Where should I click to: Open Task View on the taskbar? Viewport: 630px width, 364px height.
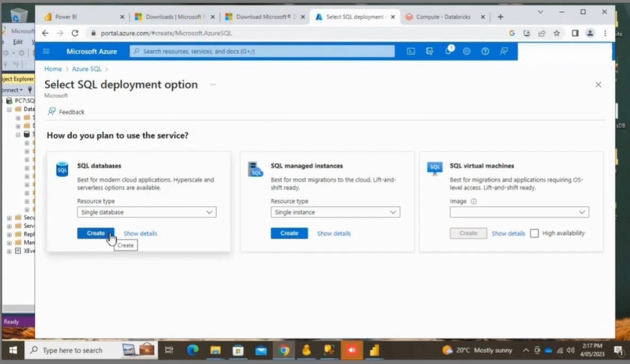click(169, 351)
